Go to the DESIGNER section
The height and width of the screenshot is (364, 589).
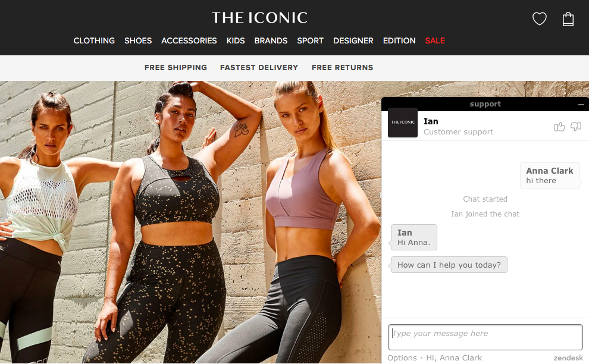(x=353, y=40)
